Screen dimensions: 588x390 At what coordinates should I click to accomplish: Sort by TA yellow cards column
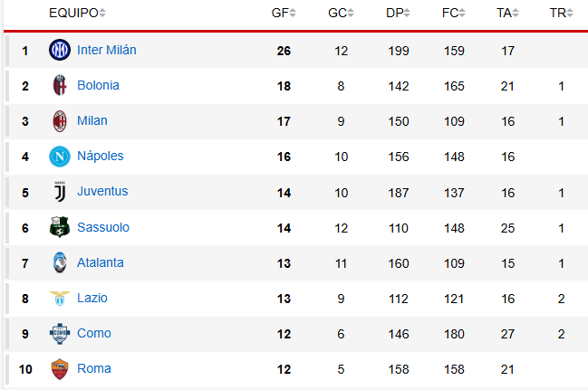point(508,13)
